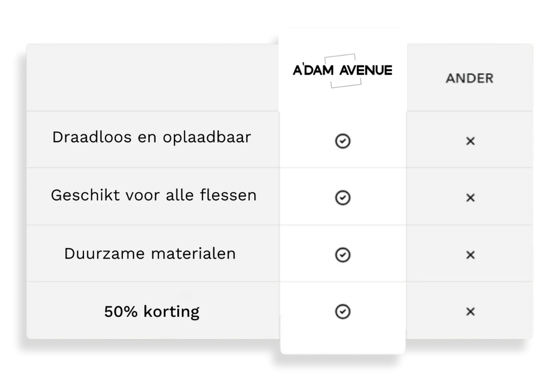Select the checkmark beside Duurzame materialen
The image size is (544, 392).
coord(343,255)
